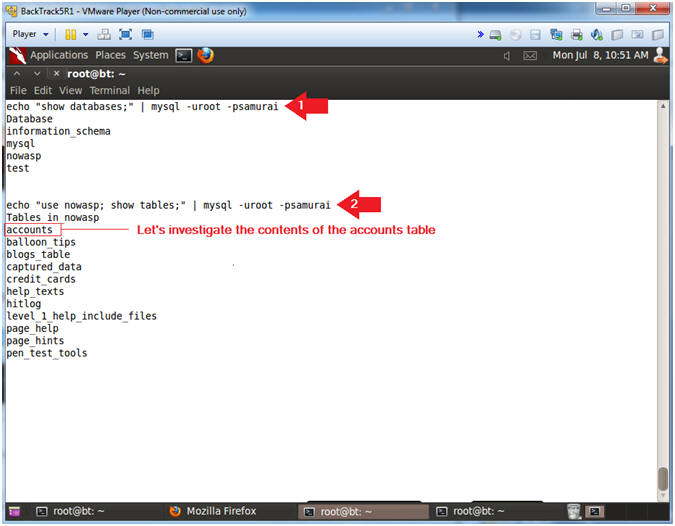Click the up-arrow button on the terminal title bar

click(17, 74)
